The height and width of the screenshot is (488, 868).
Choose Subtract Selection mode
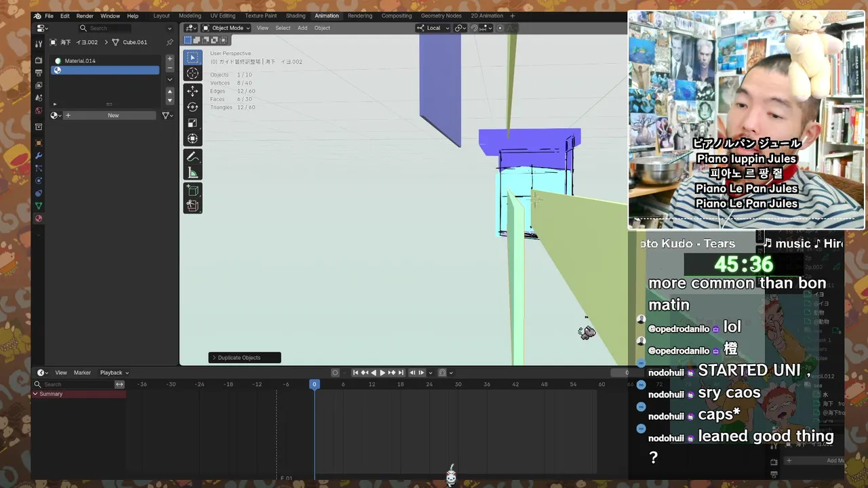[205, 40]
